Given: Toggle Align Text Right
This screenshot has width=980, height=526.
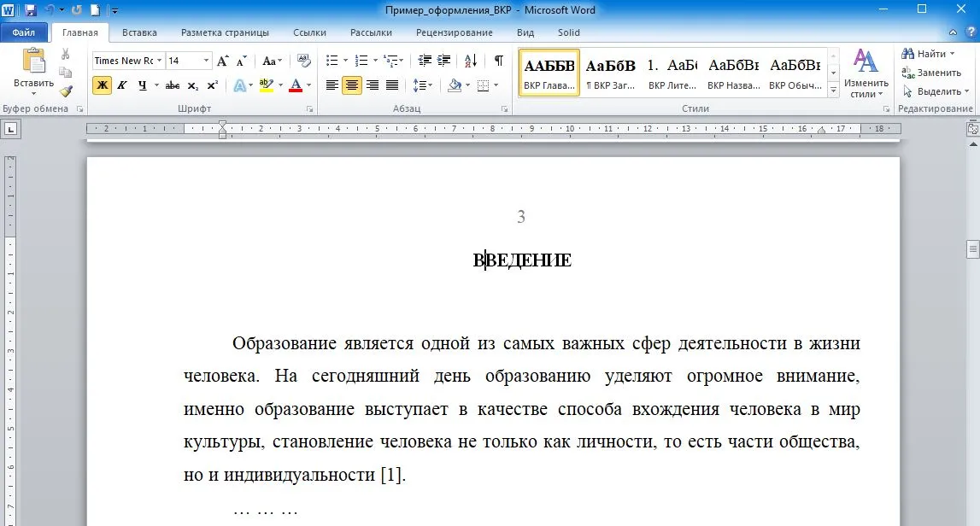Looking at the screenshot, I should (373, 85).
